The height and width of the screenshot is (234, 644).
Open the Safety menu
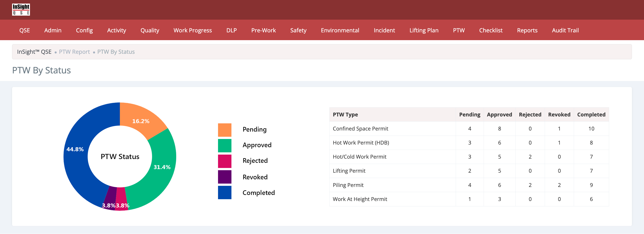point(298,30)
